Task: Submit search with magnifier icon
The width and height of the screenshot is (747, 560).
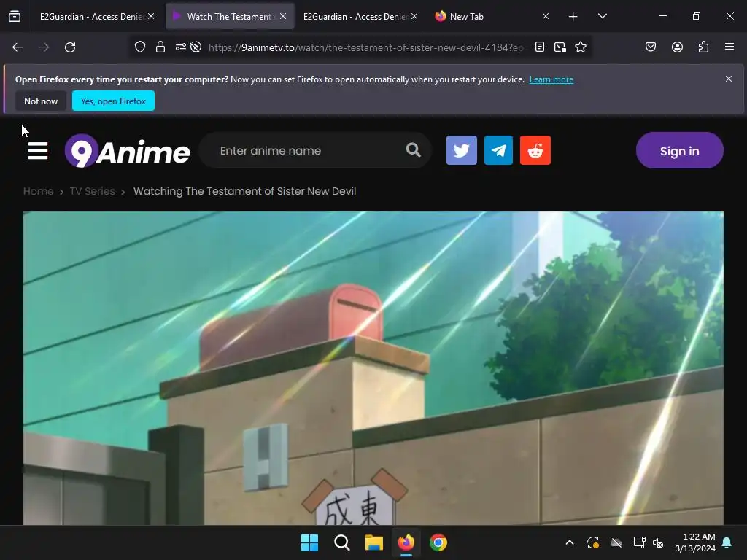Action: coord(414,150)
